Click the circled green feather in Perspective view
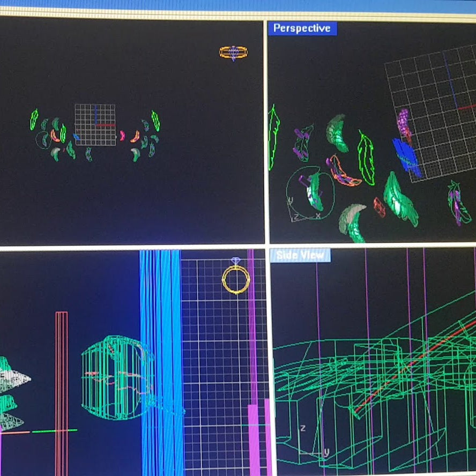This screenshot has height=476, width=476. click(314, 191)
